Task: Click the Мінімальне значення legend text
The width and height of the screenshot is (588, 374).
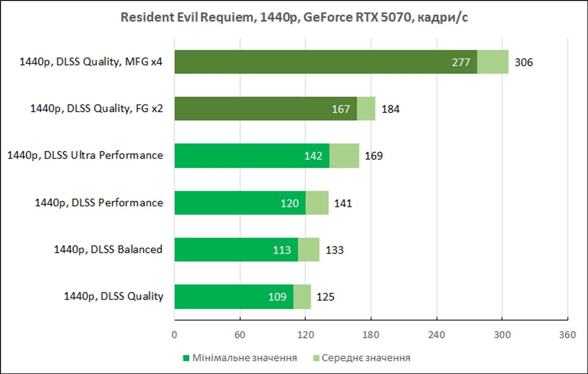Action: (x=245, y=358)
